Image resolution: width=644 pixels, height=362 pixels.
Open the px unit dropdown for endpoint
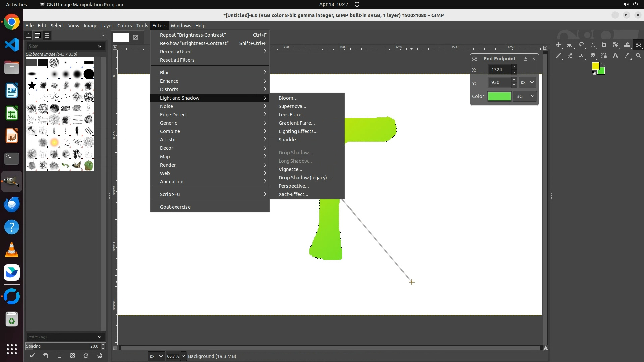[527, 82]
